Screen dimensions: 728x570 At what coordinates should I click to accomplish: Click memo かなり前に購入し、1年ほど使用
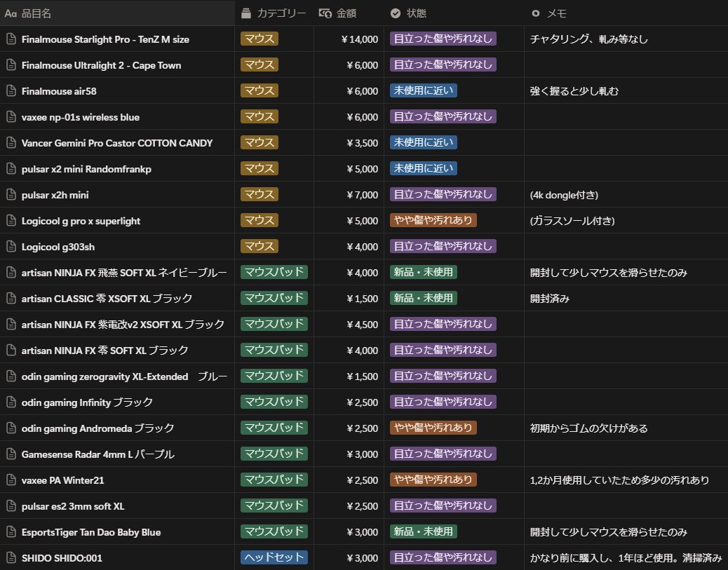coord(626,558)
